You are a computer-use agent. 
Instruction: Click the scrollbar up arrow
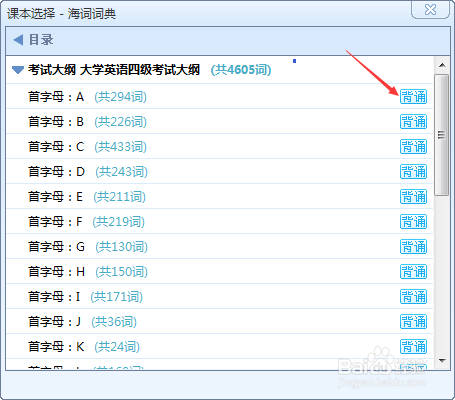coord(442,65)
